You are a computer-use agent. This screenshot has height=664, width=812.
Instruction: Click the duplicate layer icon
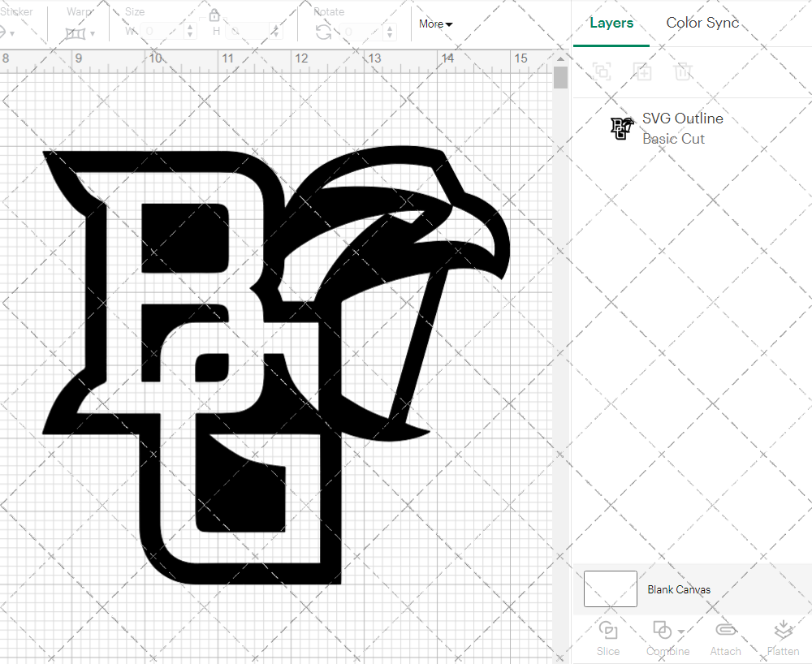click(642, 71)
